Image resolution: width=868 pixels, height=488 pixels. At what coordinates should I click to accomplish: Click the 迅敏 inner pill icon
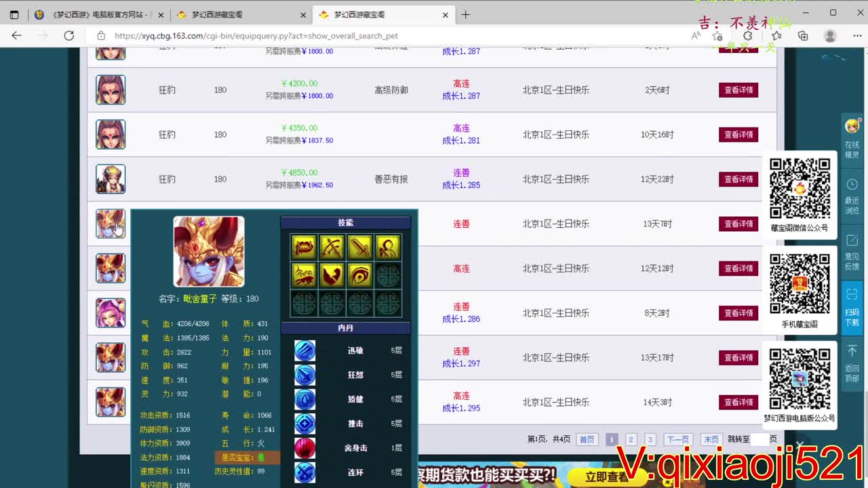[304, 350]
